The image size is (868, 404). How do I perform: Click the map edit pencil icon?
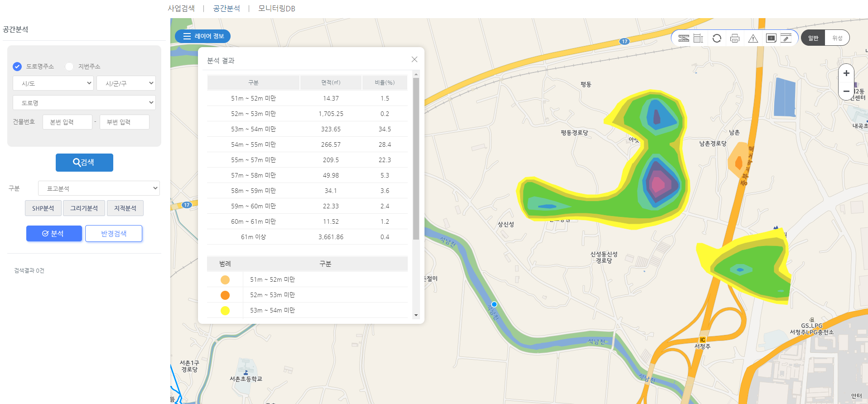[786, 38]
